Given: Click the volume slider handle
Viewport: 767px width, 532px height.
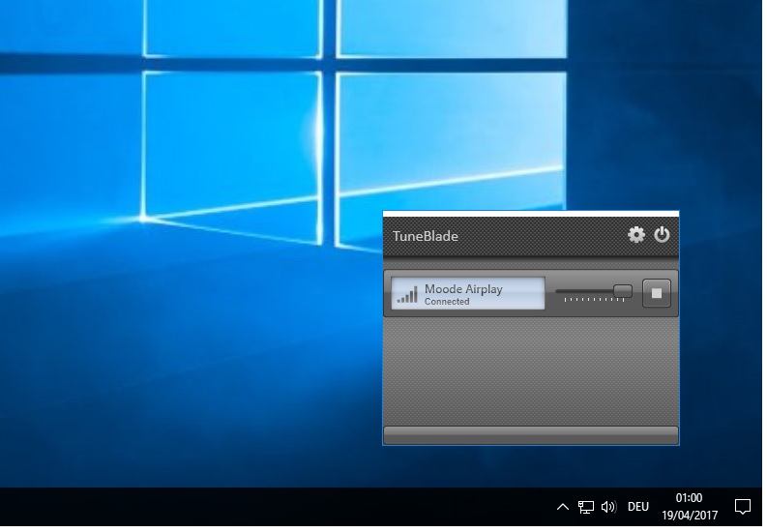Looking at the screenshot, I should pyautogui.click(x=623, y=290).
